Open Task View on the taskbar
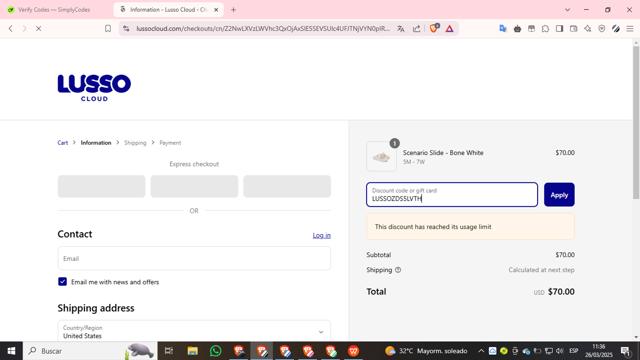This screenshot has height=360, width=640. (x=169, y=351)
